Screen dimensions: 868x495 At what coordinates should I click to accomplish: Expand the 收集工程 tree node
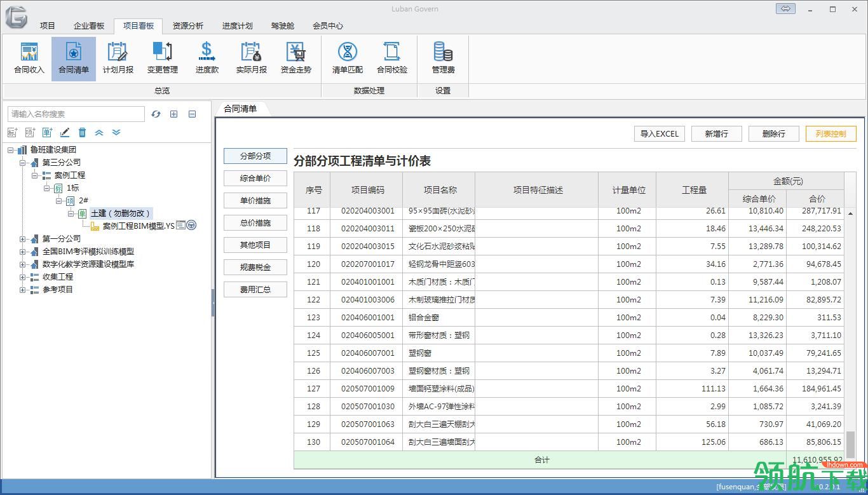pyautogui.click(x=24, y=277)
